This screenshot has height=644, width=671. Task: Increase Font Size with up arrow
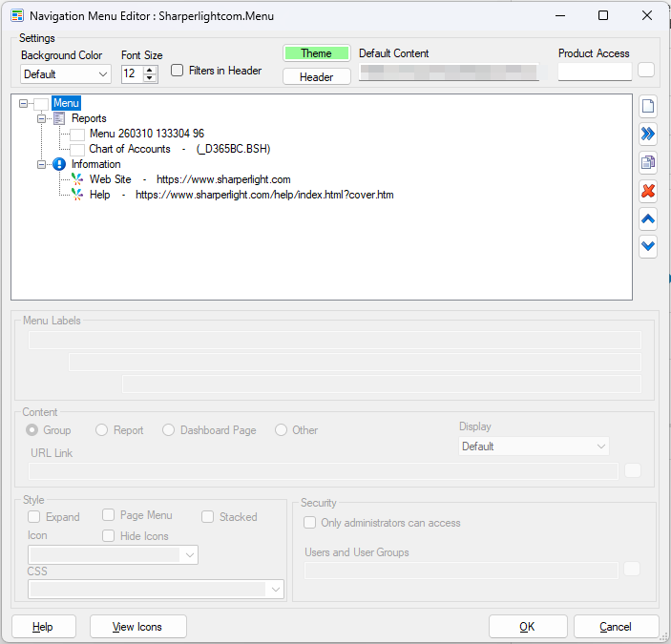tap(149, 71)
